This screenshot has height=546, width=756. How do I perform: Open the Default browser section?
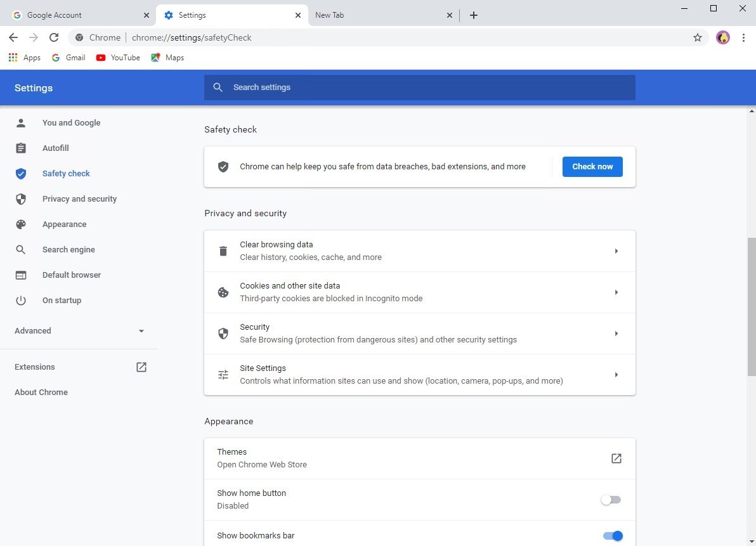72,275
